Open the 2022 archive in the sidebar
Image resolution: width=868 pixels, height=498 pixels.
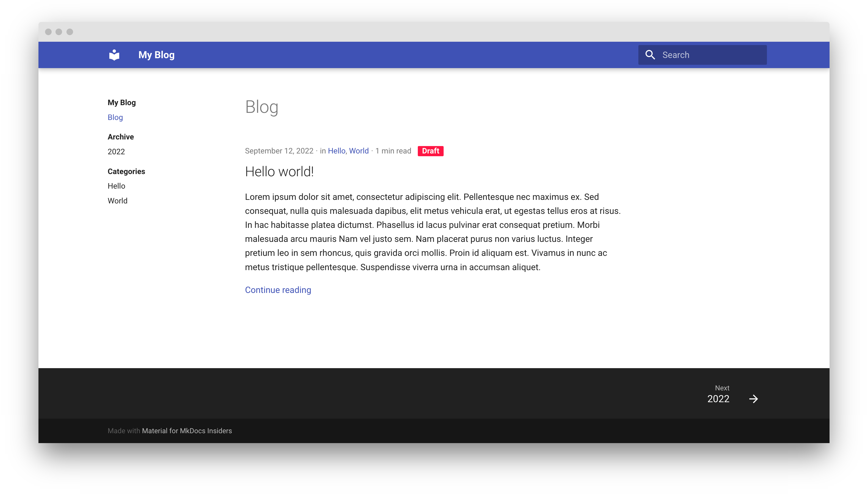point(116,152)
